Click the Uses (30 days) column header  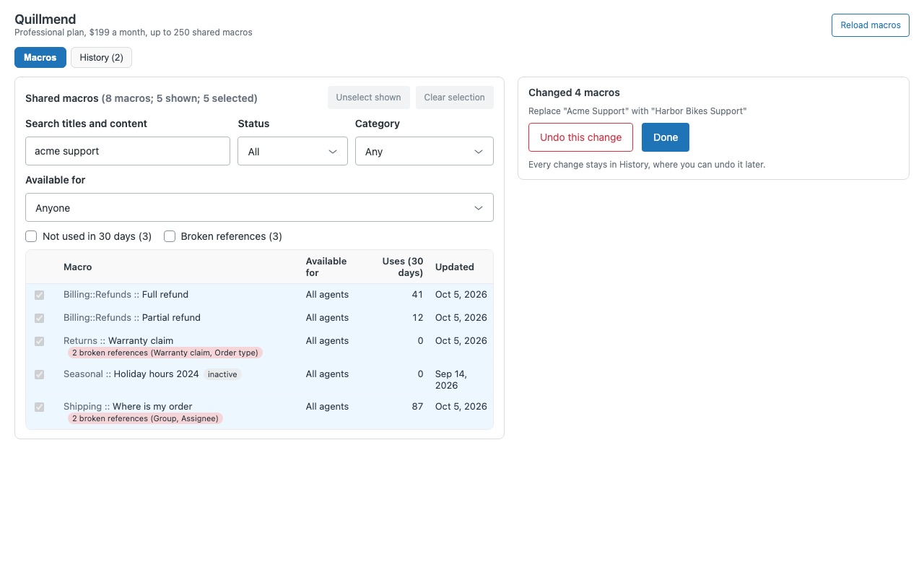[x=403, y=267]
